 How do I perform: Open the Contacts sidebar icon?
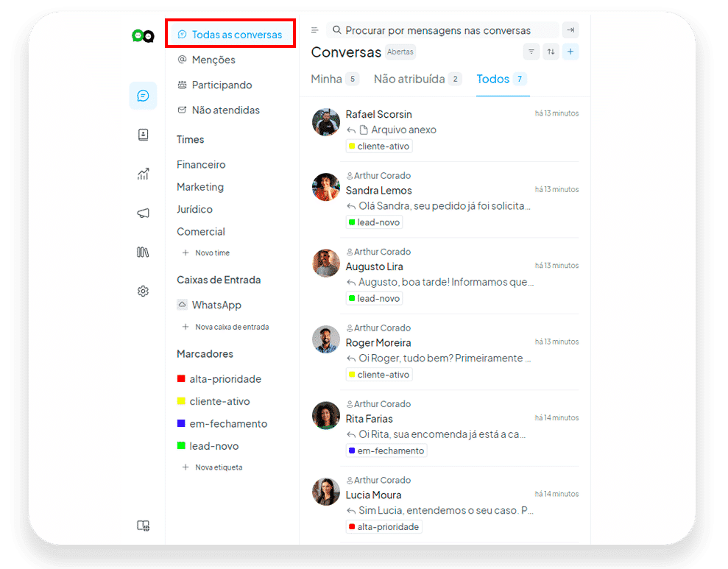(143, 135)
